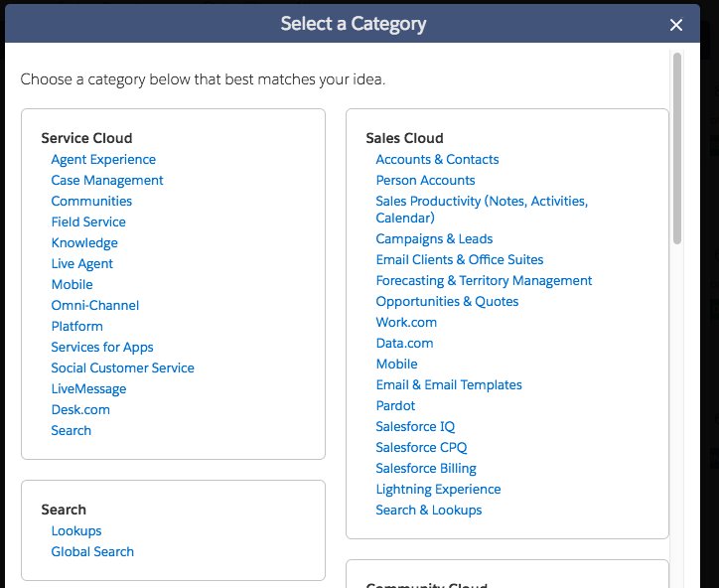Screen dimensions: 719x588
Task: Select Search & Lookups category
Action: [x=428, y=510]
